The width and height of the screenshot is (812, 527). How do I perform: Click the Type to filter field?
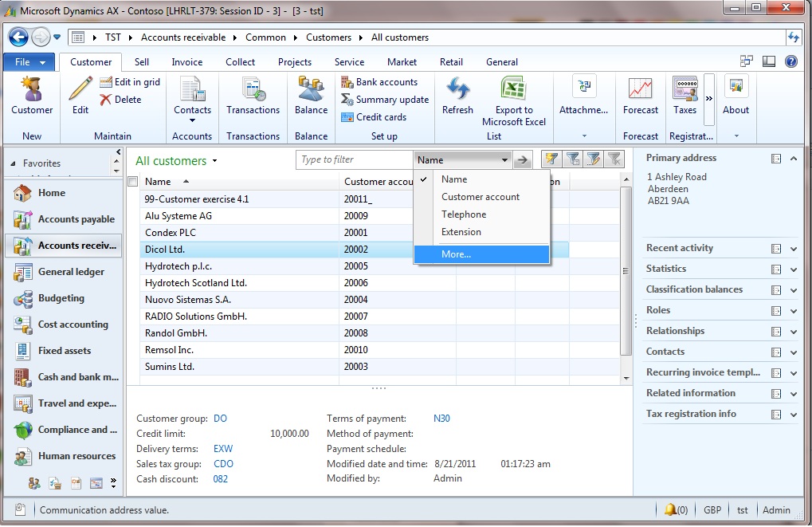355,159
